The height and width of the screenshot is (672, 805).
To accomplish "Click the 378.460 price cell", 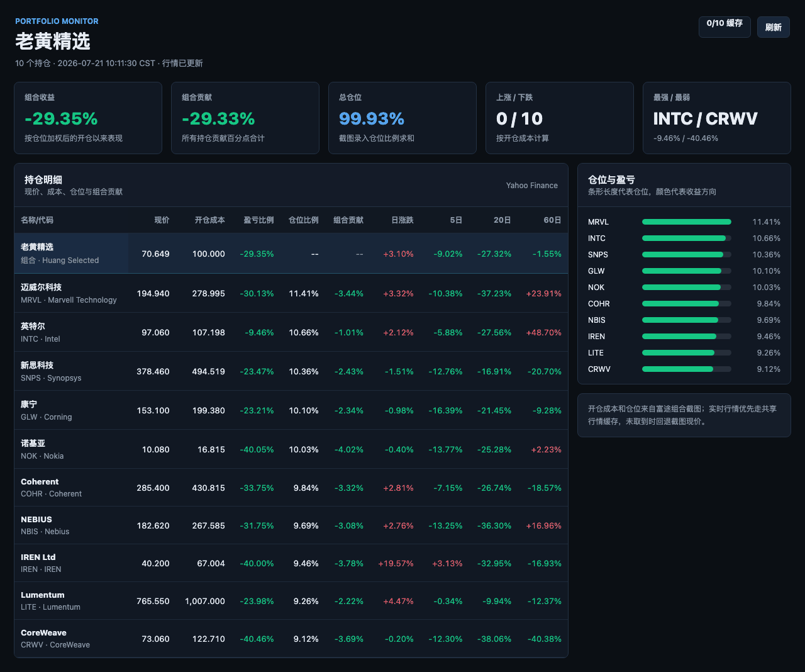I will (x=153, y=372).
